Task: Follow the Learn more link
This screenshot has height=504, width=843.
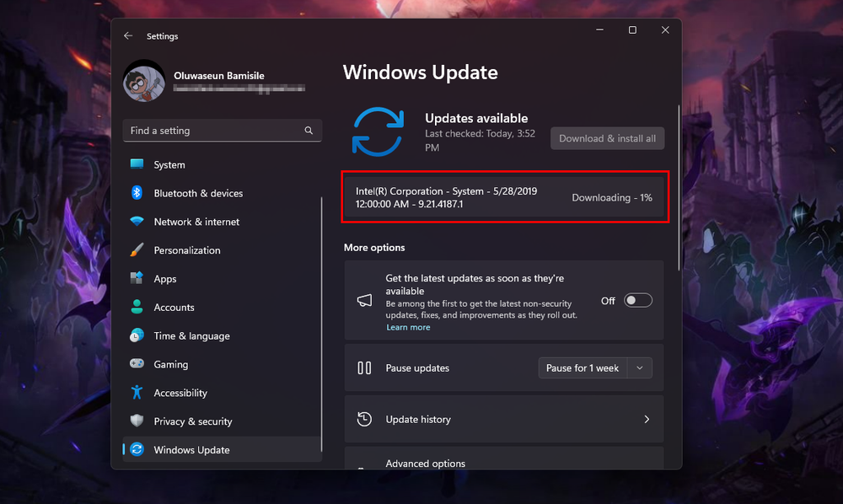Action: point(408,327)
